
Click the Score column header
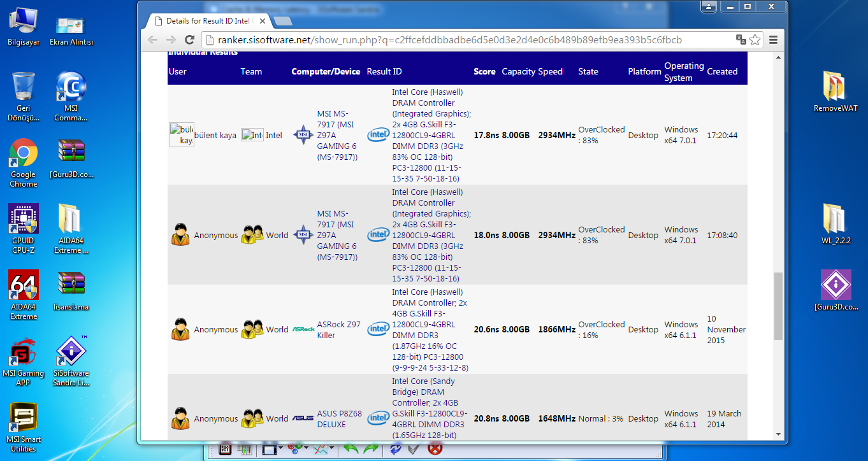point(484,71)
